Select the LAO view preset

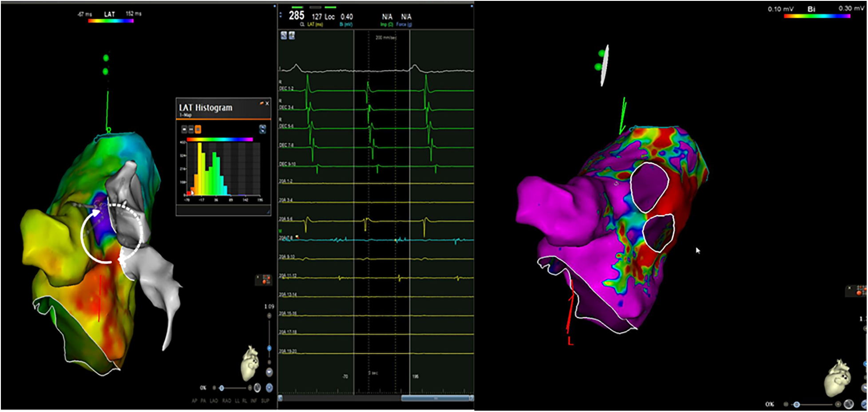coord(214,401)
